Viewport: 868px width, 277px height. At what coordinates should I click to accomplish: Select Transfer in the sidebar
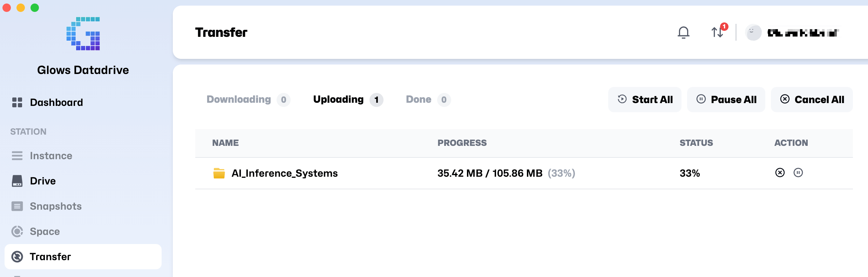[50, 257]
